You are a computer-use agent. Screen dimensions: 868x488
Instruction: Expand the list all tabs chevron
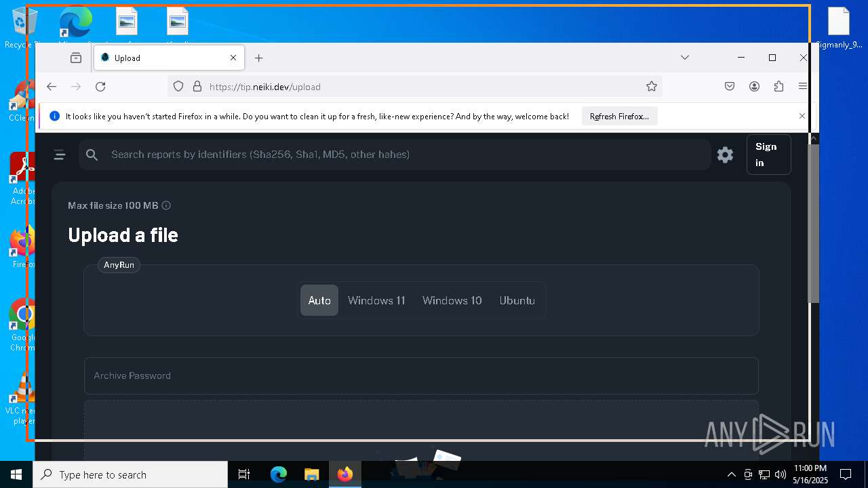coord(685,58)
